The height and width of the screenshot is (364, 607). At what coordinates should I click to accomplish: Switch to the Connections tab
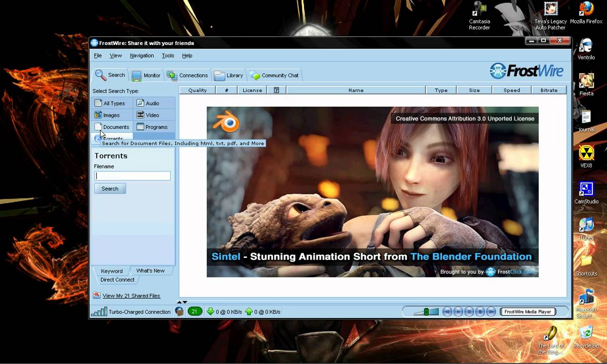click(187, 75)
